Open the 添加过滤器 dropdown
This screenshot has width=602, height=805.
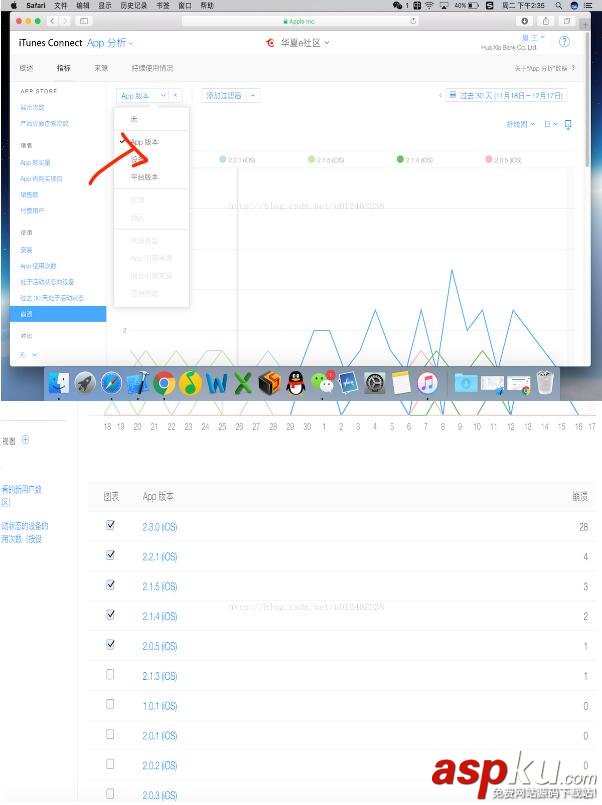pos(230,95)
